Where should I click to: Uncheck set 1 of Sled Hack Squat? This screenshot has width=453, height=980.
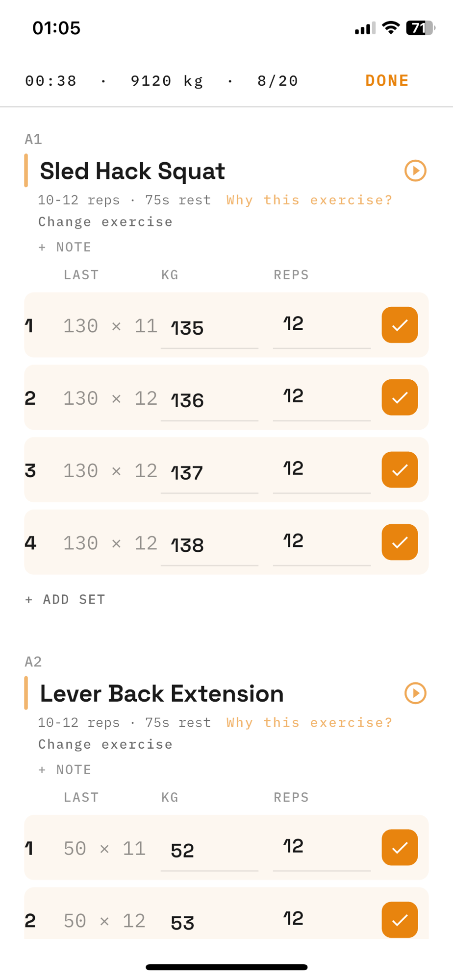point(400,325)
